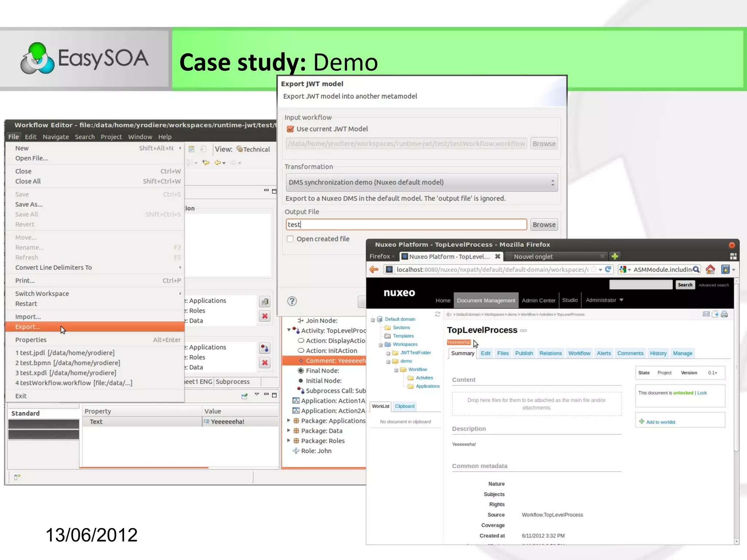Click the Nuxeo export document icon
This screenshot has width=747, height=560.
[715, 314]
